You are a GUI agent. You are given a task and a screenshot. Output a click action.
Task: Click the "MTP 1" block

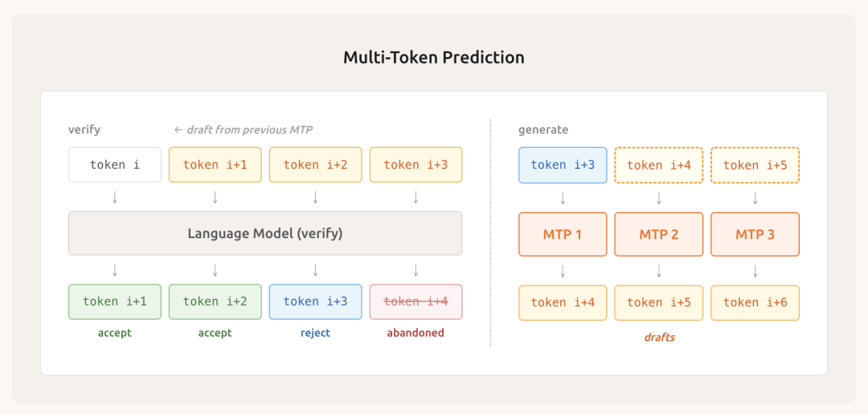(563, 235)
